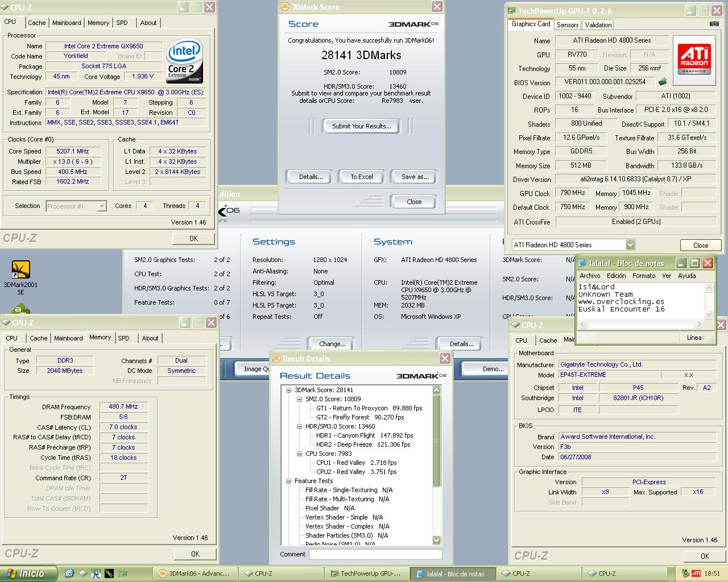The height and width of the screenshot is (582, 728).
Task: Click Close button in GPU-Z window
Action: pyautogui.click(x=701, y=246)
